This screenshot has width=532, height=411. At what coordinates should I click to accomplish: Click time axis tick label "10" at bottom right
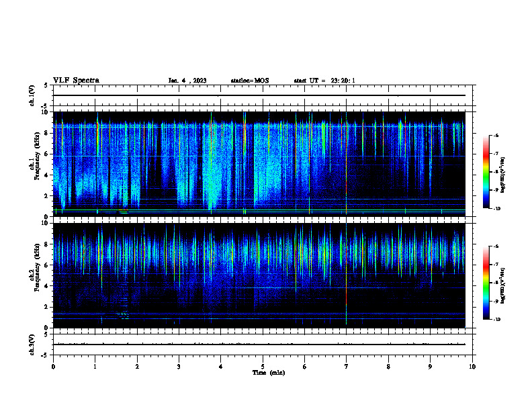pos(472,367)
